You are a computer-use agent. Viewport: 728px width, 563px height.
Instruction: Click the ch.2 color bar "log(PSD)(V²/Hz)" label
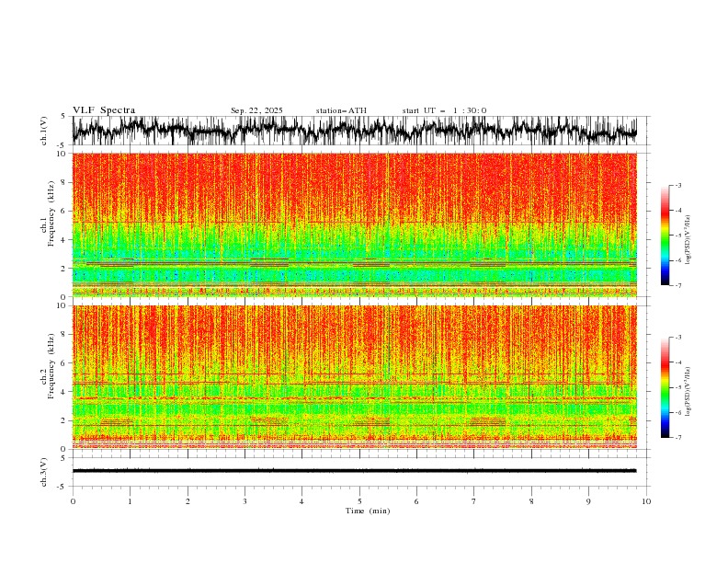pyautogui.click(x=688, y=391)
